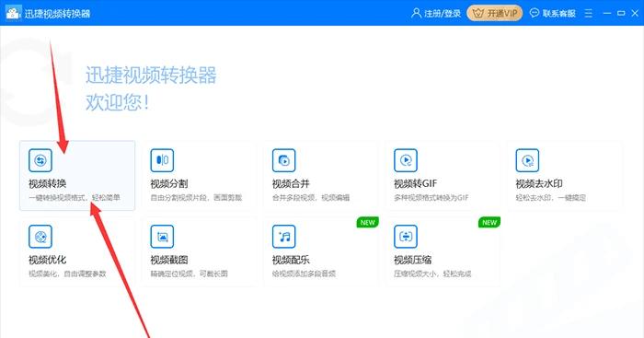Image resolution: width=644 pixels, height=338 pixels.
Task: Open the 视频合并 merge video icon
Action: (x=283, y=160)
